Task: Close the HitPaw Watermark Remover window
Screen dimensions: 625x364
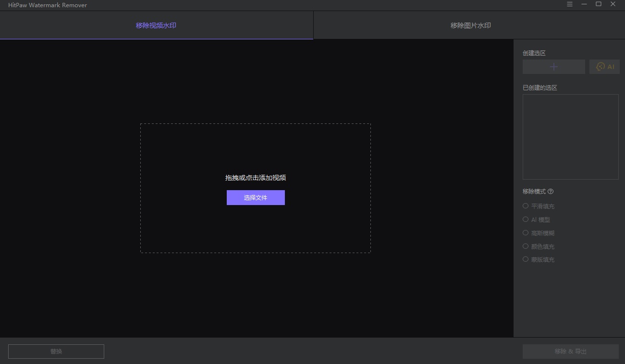Action: [x=613, y=4]
